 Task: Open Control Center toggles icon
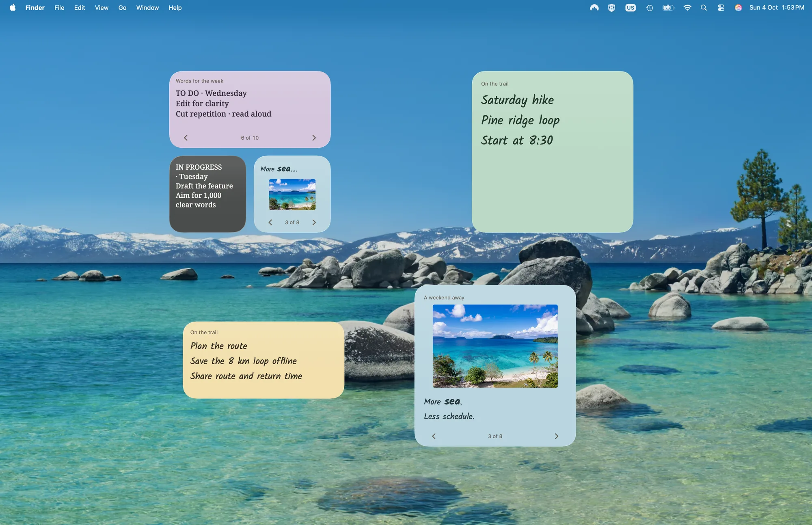point(721,7)
